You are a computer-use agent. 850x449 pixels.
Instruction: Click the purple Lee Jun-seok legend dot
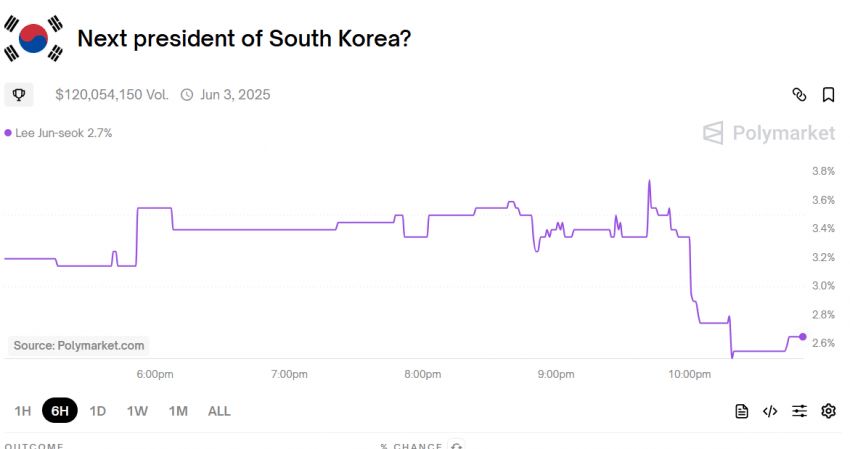coord(8,133)
